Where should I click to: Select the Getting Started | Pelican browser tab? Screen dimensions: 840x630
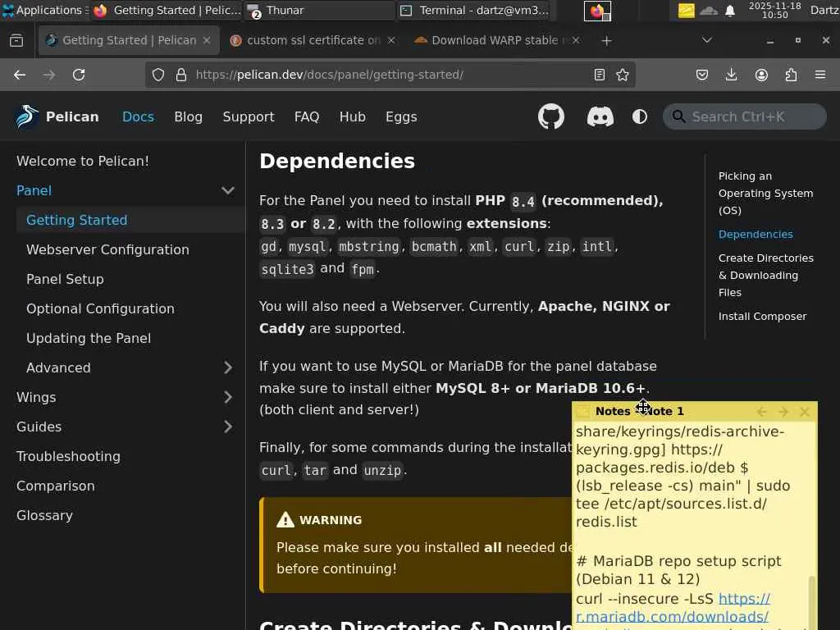tap(129, 40)
